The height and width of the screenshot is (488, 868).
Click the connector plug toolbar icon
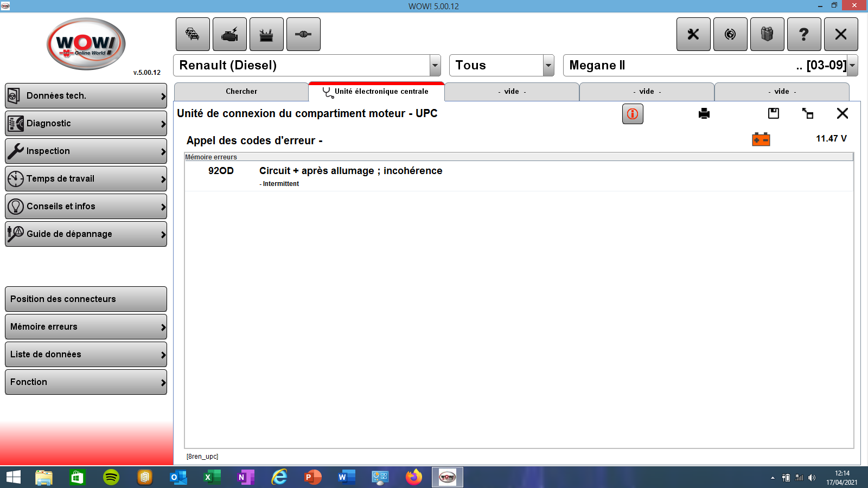click(303, 34)
